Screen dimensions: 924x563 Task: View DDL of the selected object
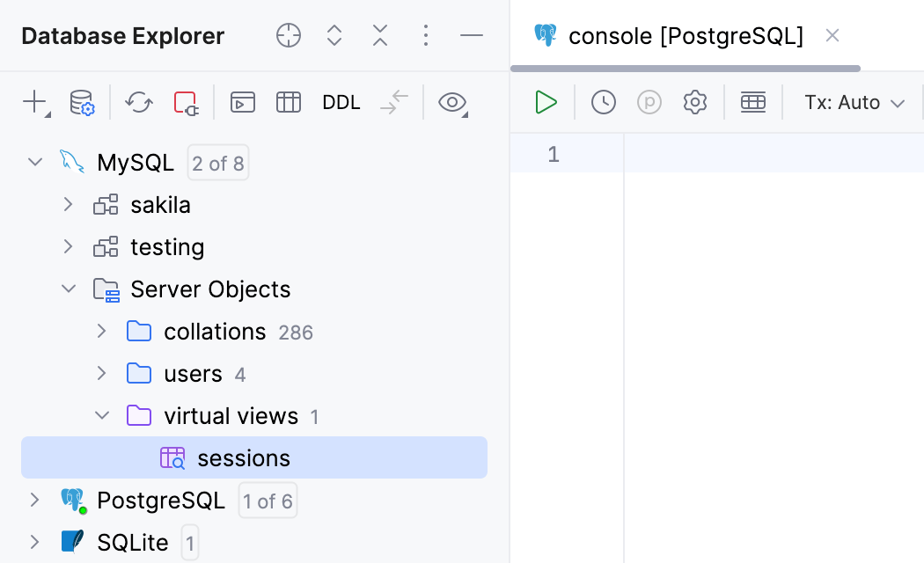tap(341, 102)
